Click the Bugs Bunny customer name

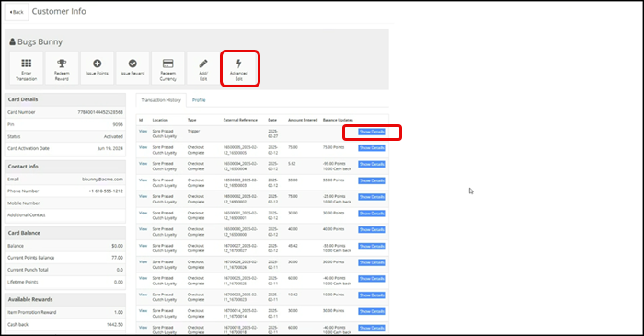coord(40,42)
